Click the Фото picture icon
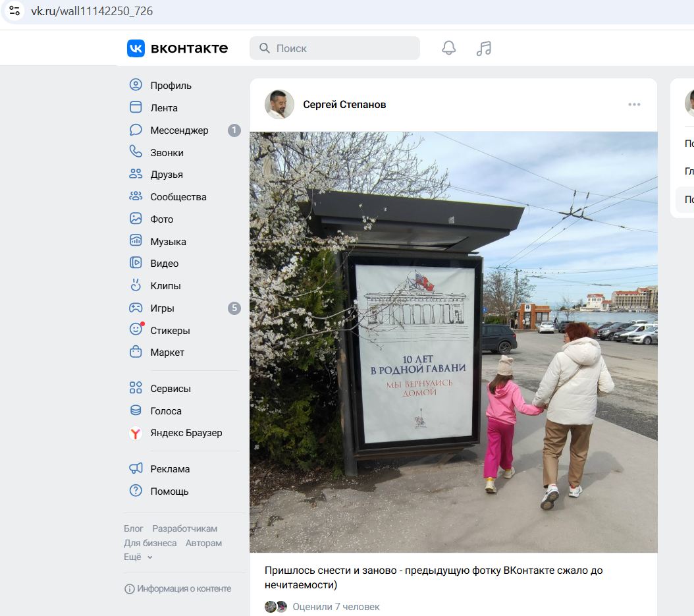The width and height of the screenshot is (694, 616). 136,219
